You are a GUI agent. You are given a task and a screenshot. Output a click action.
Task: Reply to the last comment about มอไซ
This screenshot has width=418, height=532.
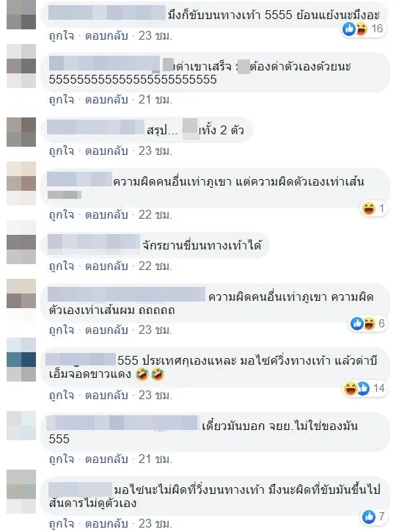pos(106,523)
